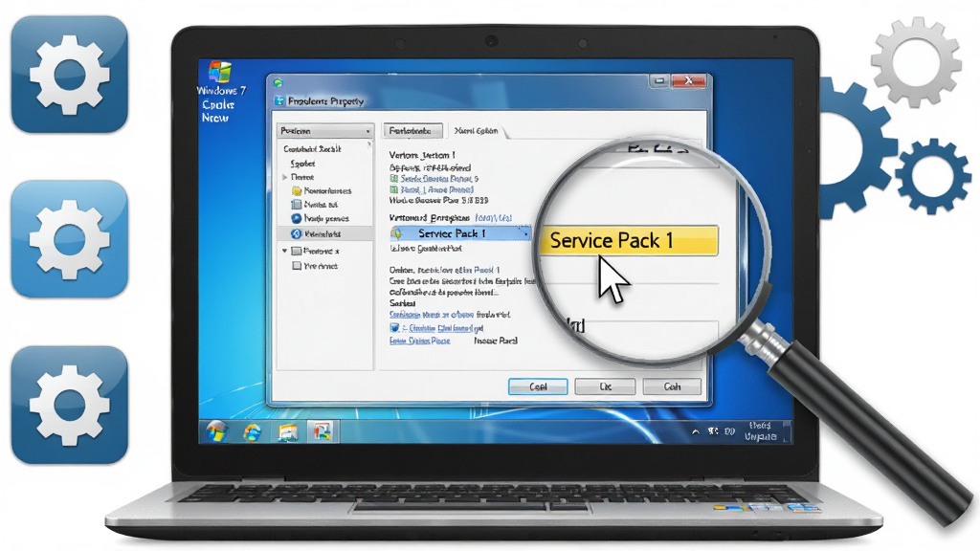Screen dimensions: 980x551
Task: Switch to the second dialog tab
Action: click(477, 130)
